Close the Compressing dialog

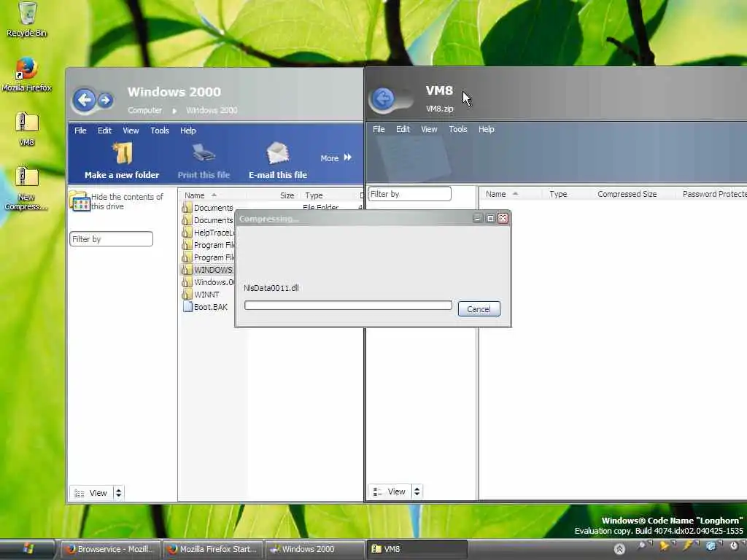(x=503, y=218)
